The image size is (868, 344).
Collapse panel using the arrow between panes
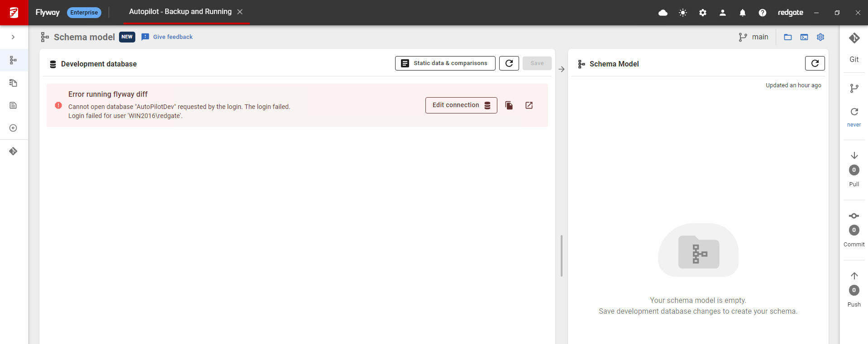coord(562,69)
